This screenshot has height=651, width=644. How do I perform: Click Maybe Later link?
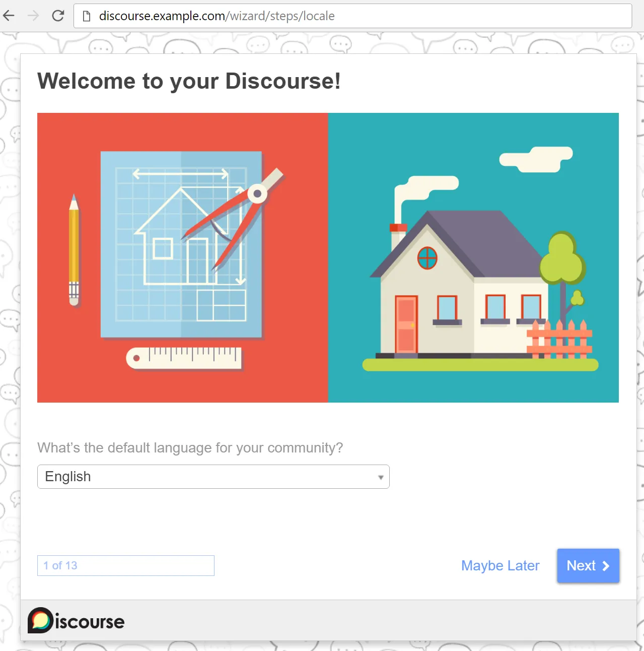point(500,566)
